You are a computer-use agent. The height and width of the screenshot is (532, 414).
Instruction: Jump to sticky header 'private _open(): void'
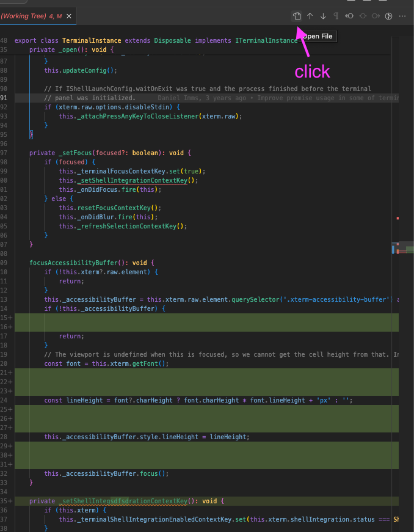71,49
